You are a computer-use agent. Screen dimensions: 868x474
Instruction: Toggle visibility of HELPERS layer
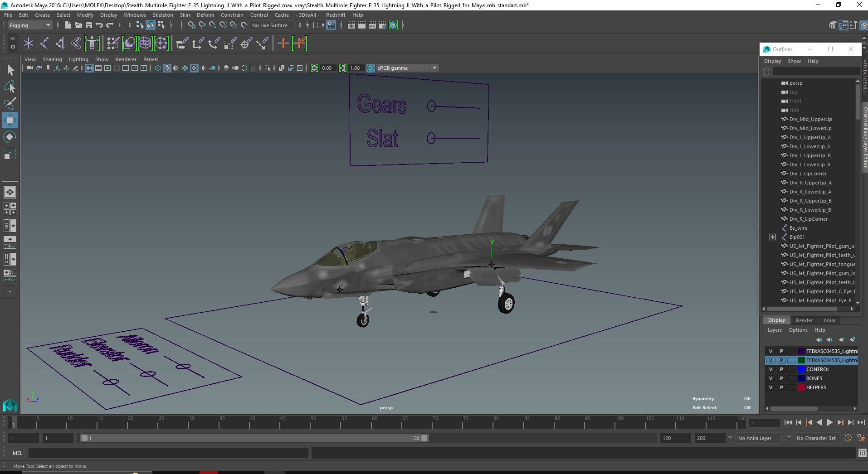click(x=770, y=387)
